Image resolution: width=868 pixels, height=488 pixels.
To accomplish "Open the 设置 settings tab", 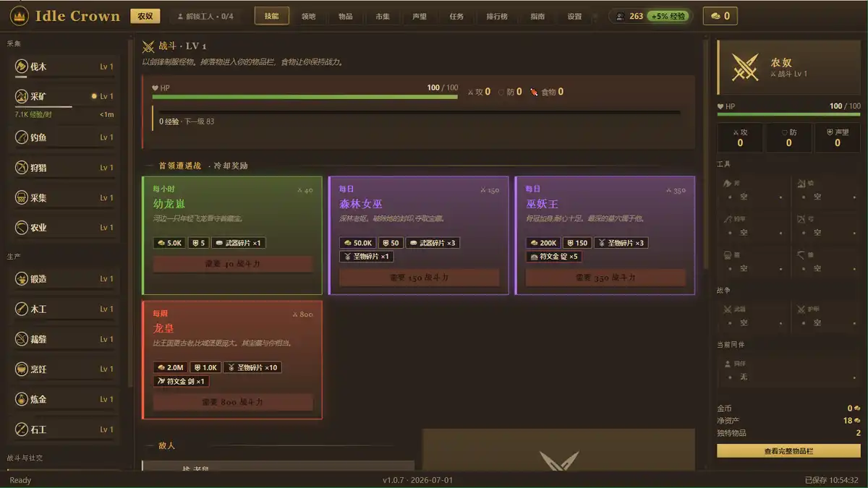I will click(574, 16).
